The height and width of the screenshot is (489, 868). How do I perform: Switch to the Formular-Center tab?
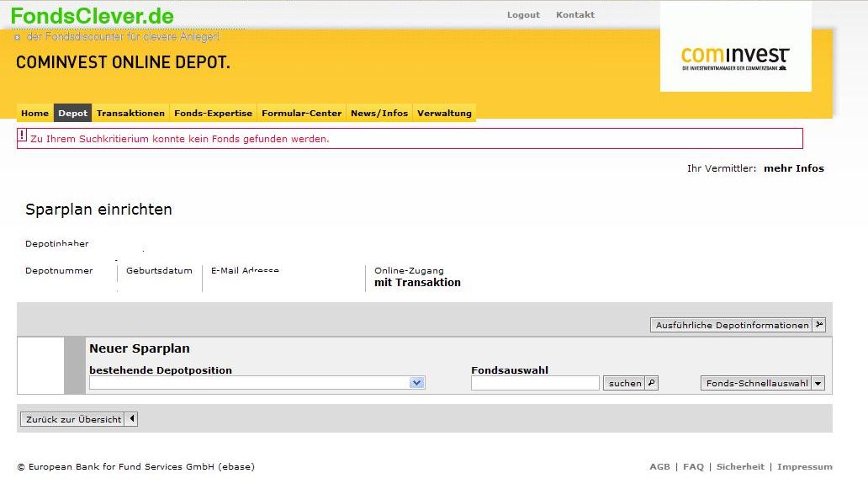pos(302,113)
